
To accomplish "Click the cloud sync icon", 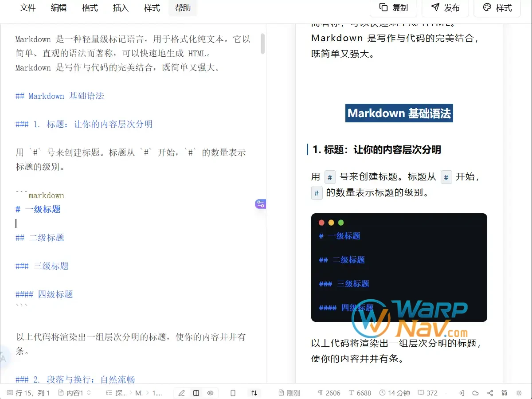I will [476, 393].
